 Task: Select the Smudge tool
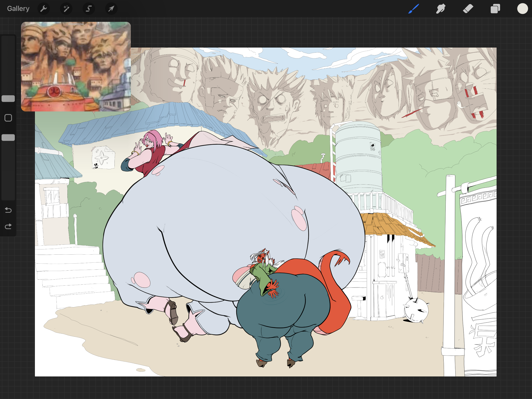click(x=441, y=9)
